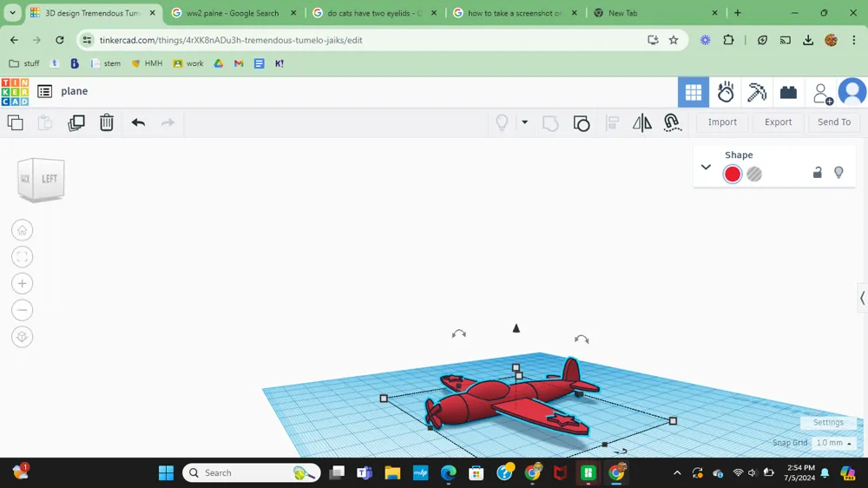
Task: Switch to do cats have two eyelids tab
Action: 374,13
